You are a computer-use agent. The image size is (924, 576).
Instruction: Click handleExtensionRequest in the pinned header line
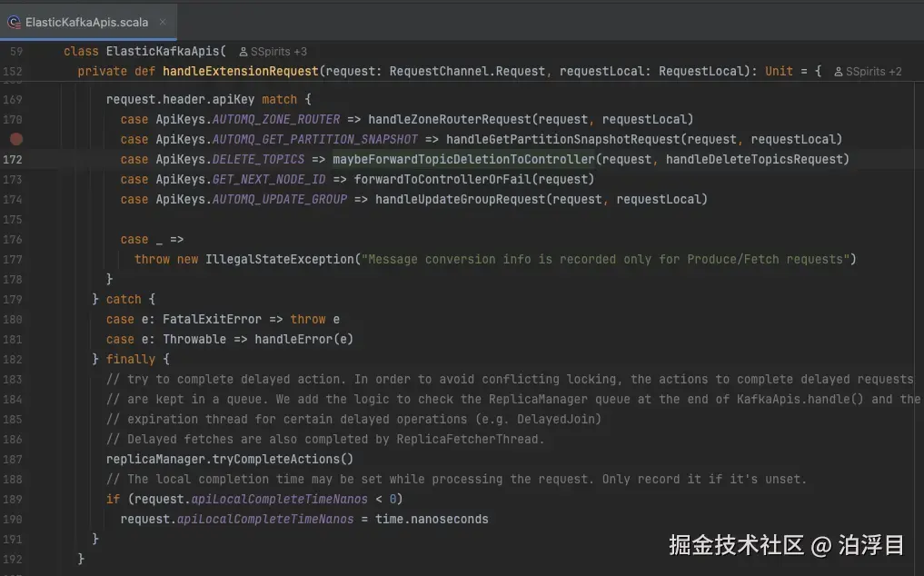coord(241,70)
